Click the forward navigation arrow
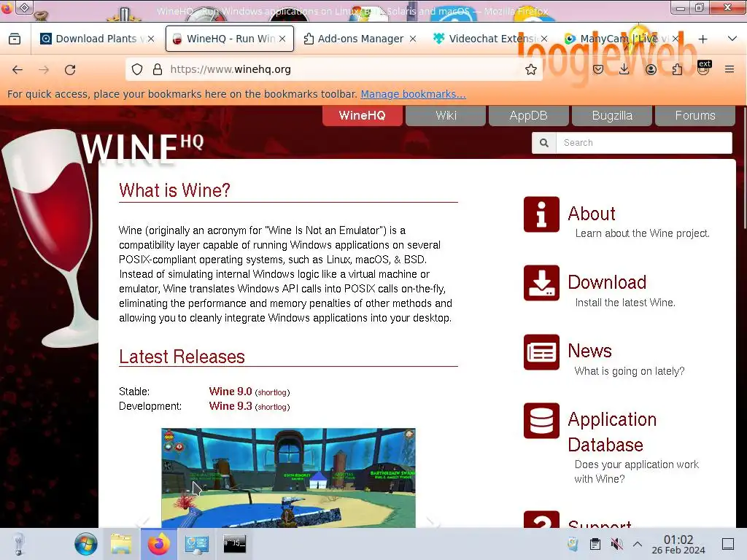This screenshot has height=560, width=747. 44,69
